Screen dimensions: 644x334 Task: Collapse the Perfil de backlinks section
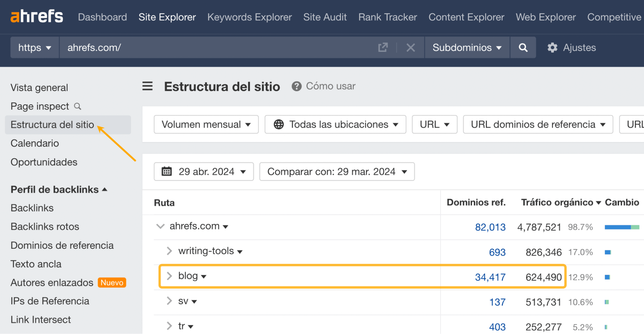(105, 189)
